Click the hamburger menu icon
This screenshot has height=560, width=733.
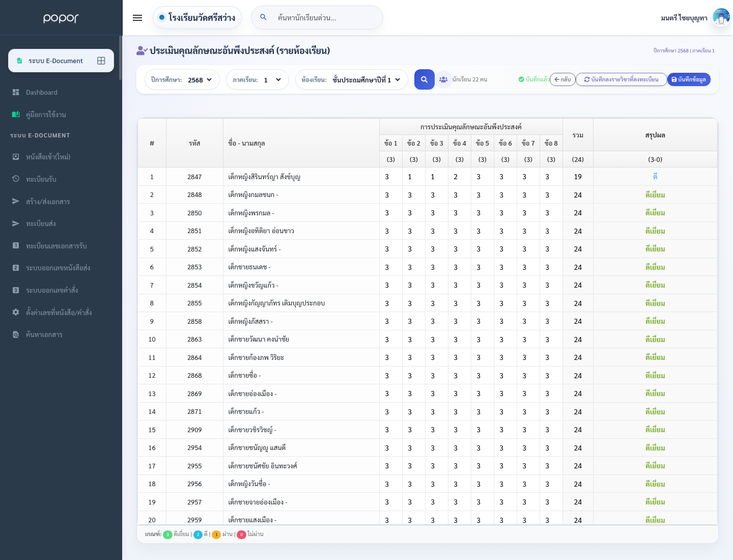[x=137, y=18]
